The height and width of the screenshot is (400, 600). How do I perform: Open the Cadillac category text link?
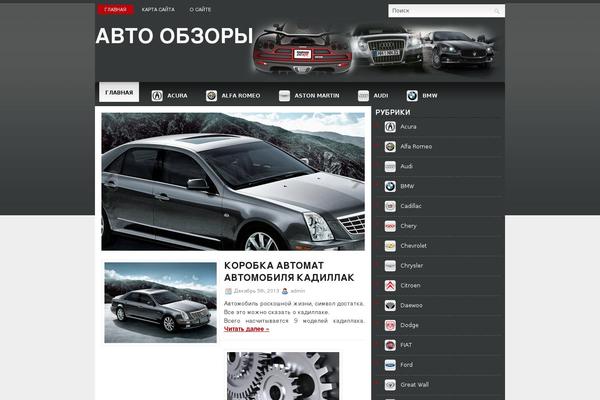[x=411, y=206]
